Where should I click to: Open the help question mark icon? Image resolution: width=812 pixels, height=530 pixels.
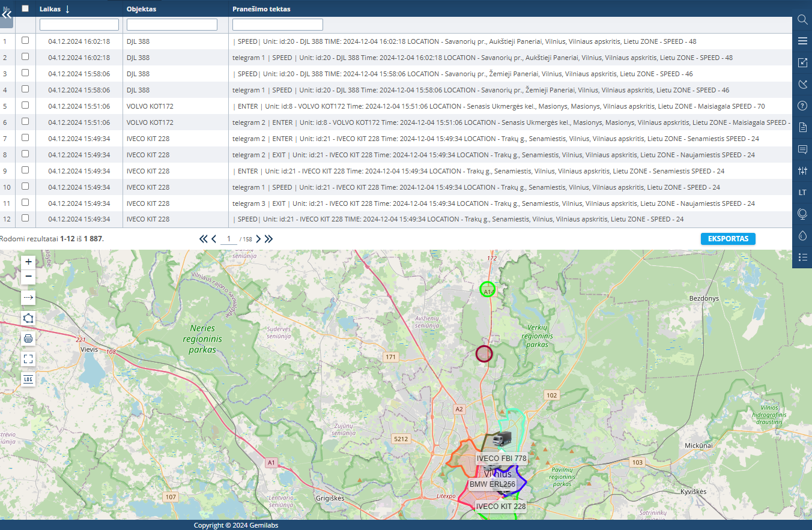[802, 106]
